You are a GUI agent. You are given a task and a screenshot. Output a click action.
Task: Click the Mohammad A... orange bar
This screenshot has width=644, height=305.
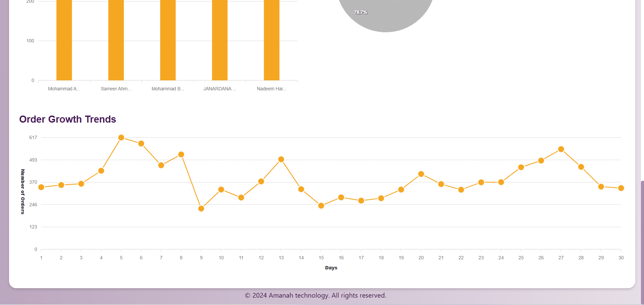64,40
